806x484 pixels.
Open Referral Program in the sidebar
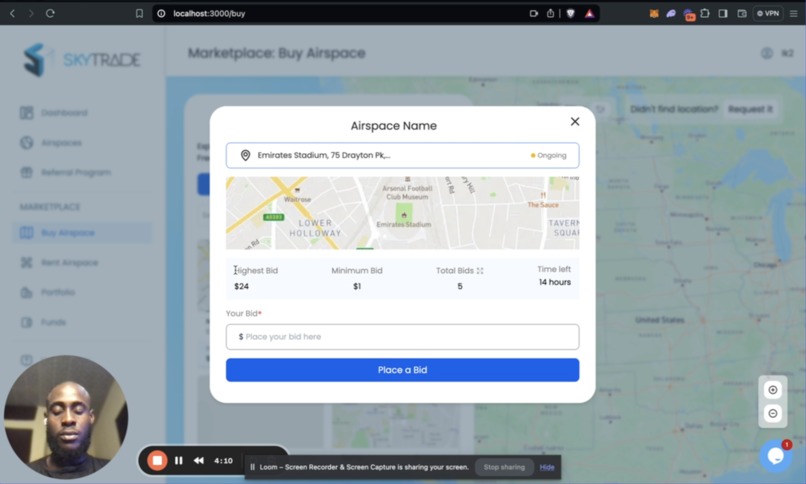tap(76, 172)
